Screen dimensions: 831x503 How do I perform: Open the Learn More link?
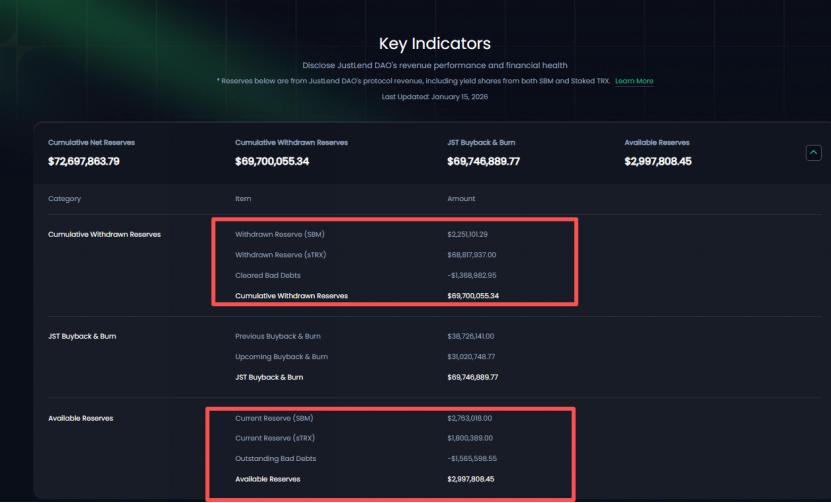pos(634,81)
